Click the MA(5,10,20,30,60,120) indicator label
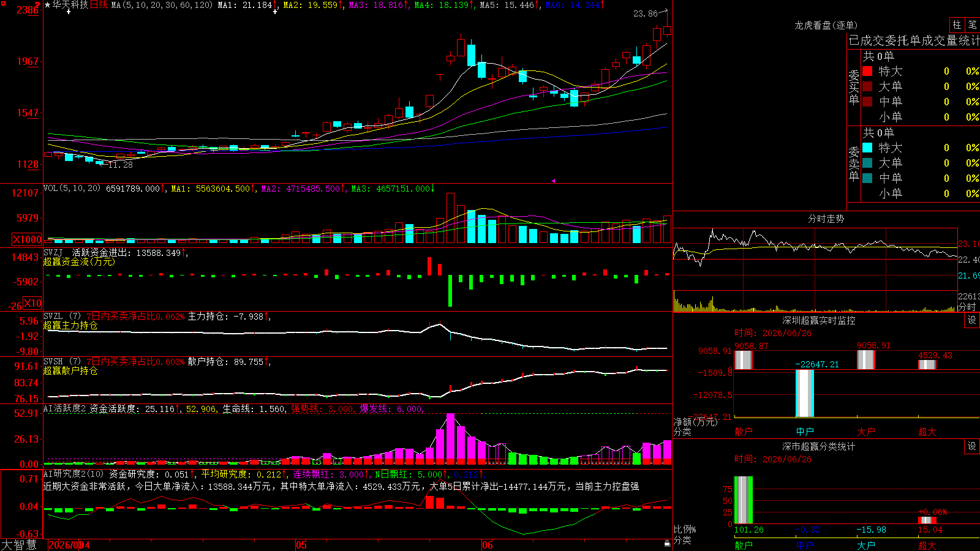 (162, 5)
